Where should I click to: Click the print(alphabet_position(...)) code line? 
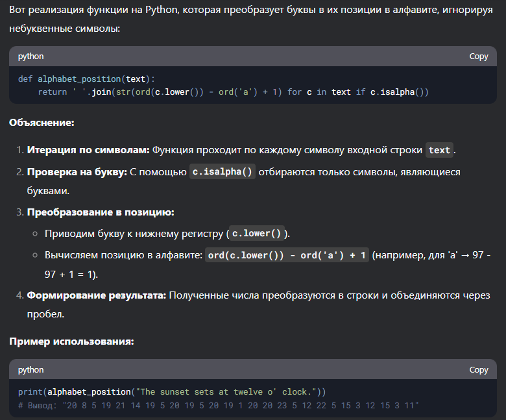(x=172, y=392)
